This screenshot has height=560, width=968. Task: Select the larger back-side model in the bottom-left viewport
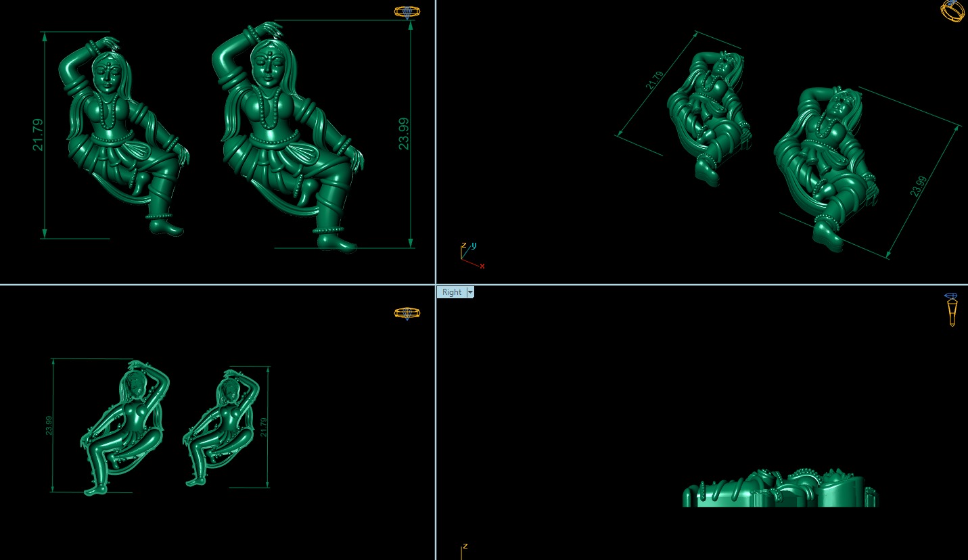click(x=124, y=427)
